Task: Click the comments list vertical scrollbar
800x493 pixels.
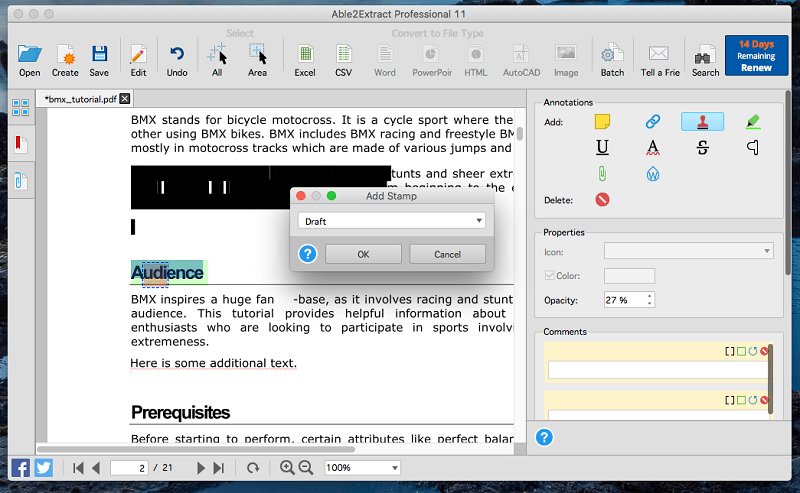Action: 770,379
